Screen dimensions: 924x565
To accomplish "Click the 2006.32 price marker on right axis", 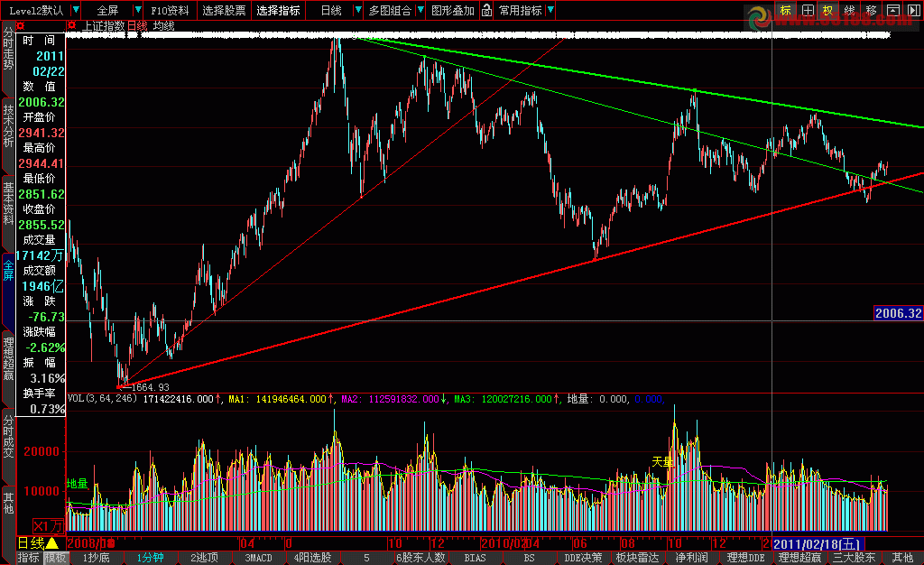I will [x=898, y=313].
